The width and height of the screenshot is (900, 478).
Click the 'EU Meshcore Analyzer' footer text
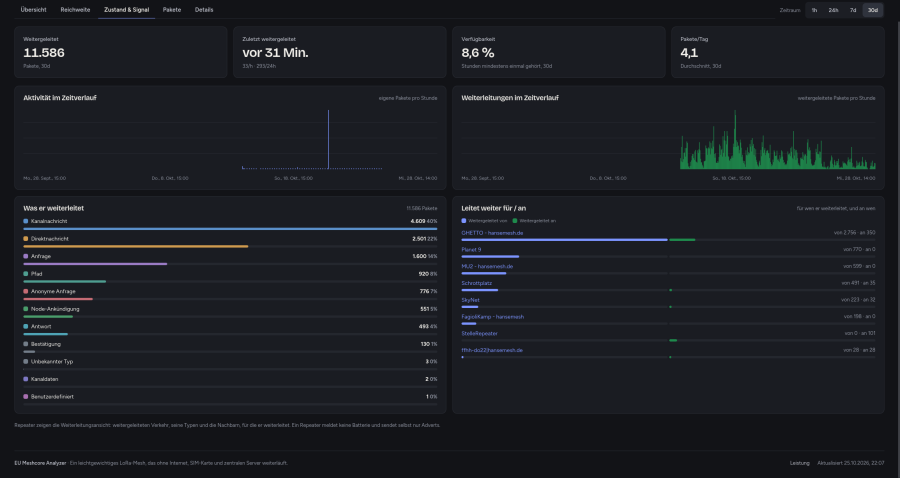pos(40,463)
